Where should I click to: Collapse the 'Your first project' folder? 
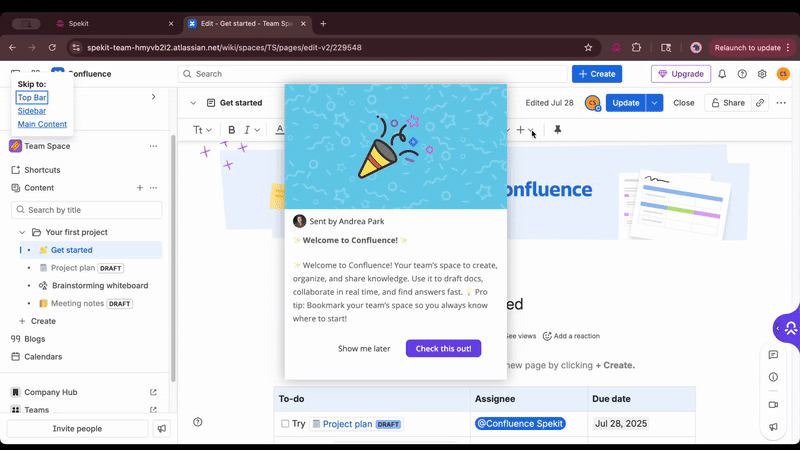[23, 232]
